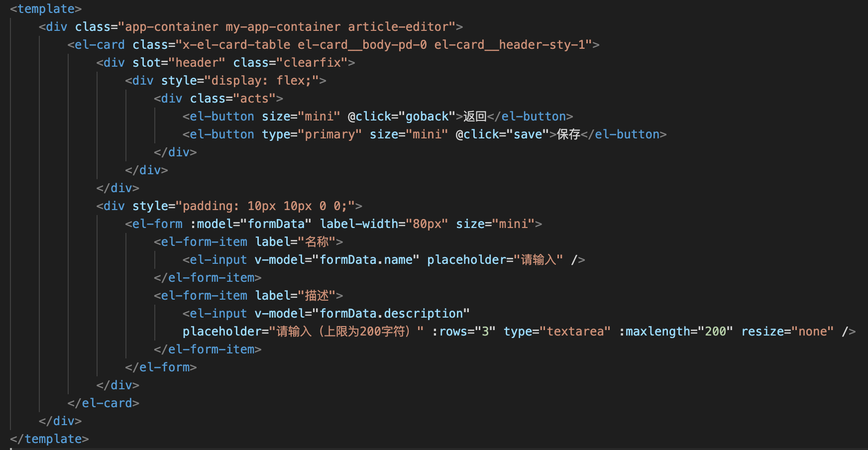Click the formData.description v-model binding
This screenshot has height=450, width=868.
(x=391, y=314)
